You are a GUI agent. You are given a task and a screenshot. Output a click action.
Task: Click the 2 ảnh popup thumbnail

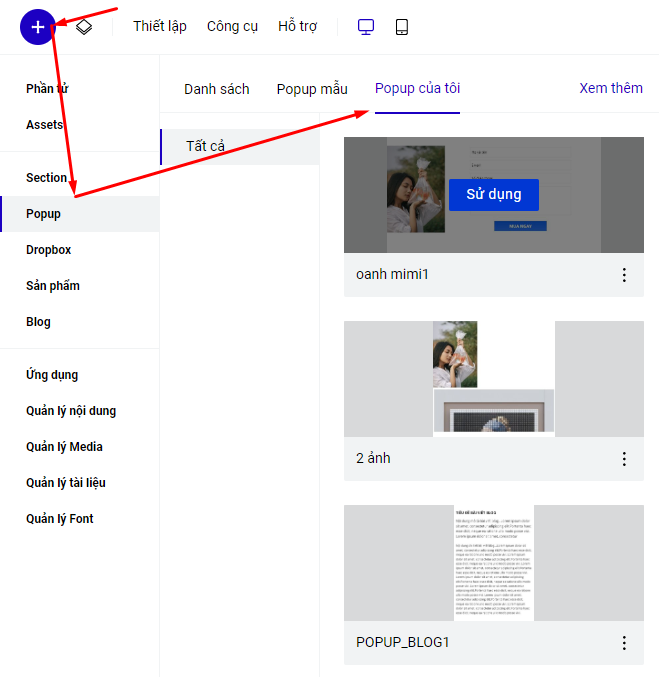(x=493, y=378)
